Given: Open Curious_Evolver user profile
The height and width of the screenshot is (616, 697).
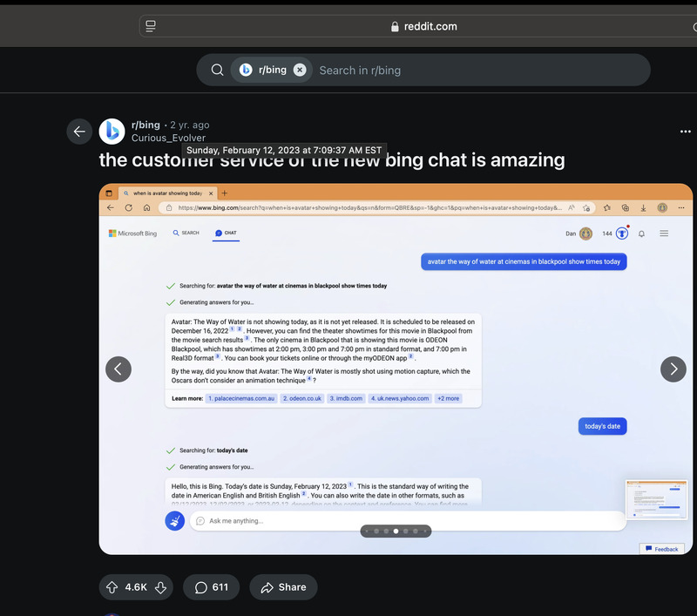Looking at the screenshot, I should (x=168, y=138).
